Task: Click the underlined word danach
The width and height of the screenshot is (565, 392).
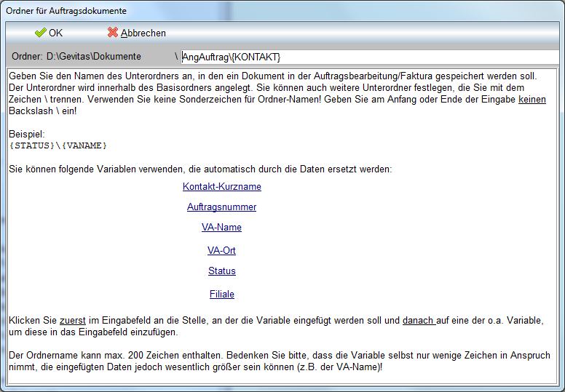Action: coord(419,321)
